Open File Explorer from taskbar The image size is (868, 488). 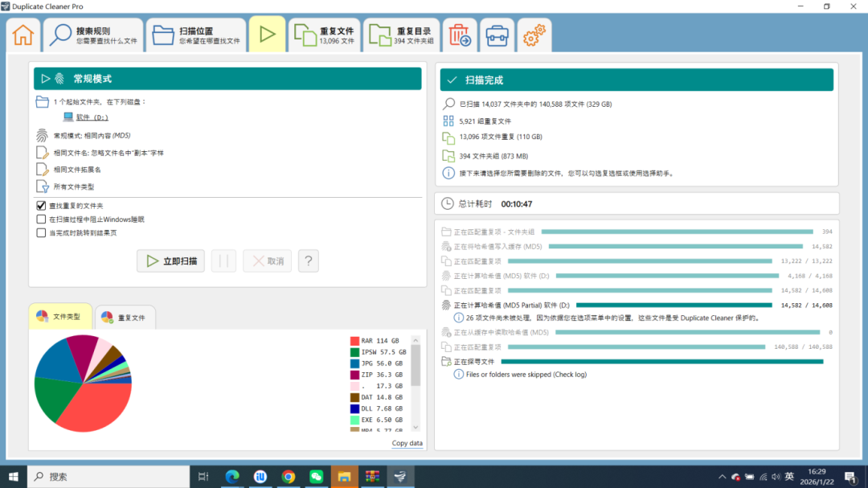point(344,477)
